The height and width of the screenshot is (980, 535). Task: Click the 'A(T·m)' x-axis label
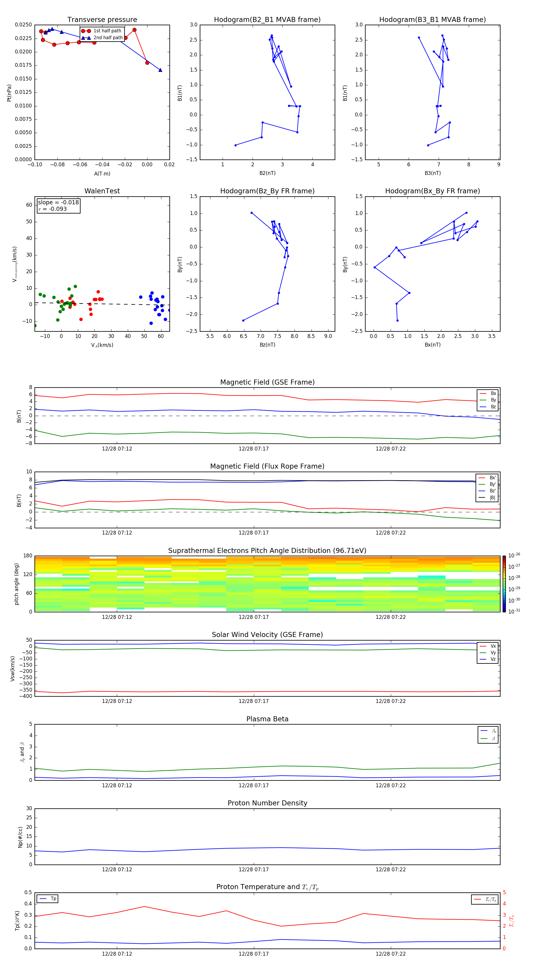(102, 174)
